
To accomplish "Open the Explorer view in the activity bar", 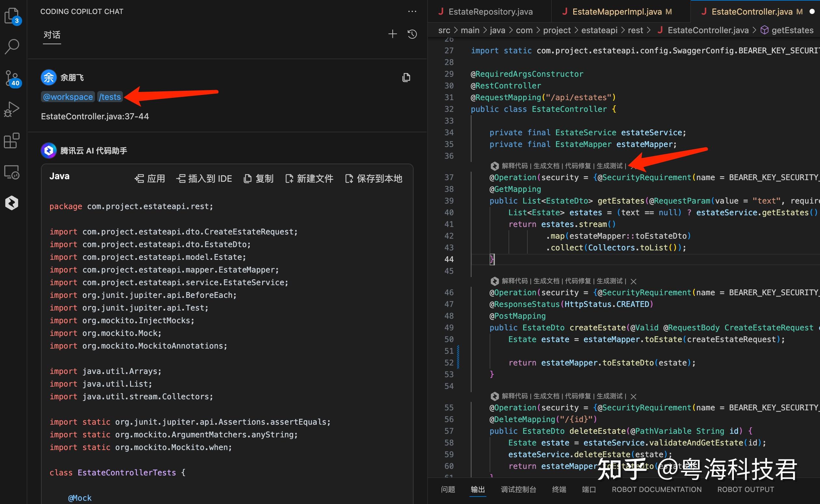I will 12,16.
